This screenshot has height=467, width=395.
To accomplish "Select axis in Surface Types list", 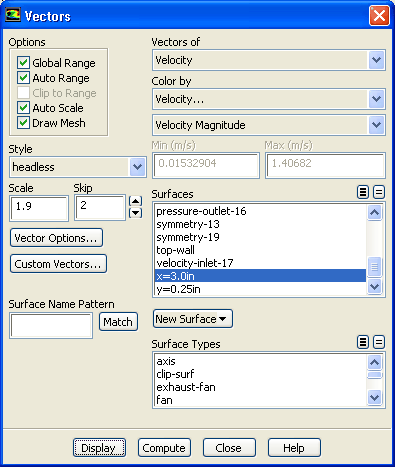I will click(260, 361).
